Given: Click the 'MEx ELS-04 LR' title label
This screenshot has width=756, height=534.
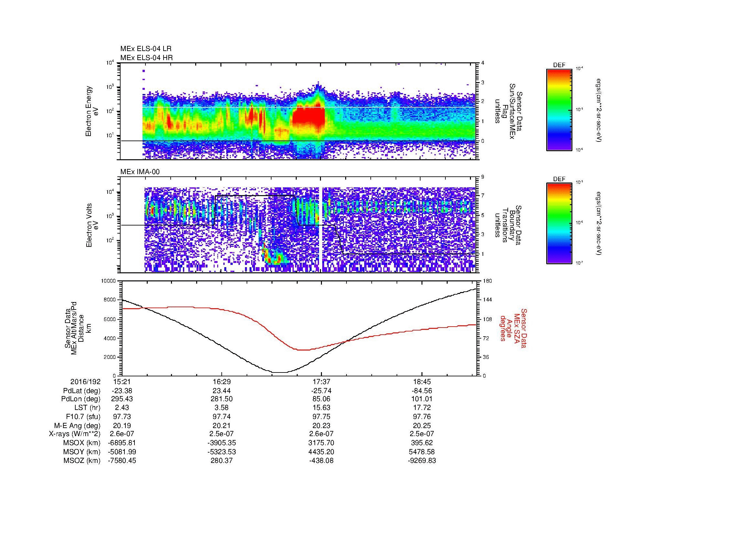Looking at the screenshot, I should coord(146,49).
